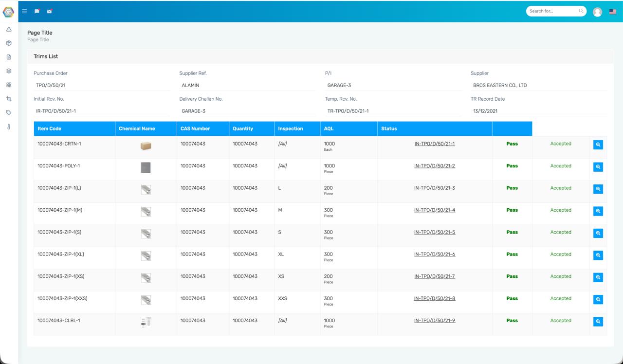Viewport: 623px width, 364px height.
Task: Click the 'Search for...' input field
Action: (552, 11)
